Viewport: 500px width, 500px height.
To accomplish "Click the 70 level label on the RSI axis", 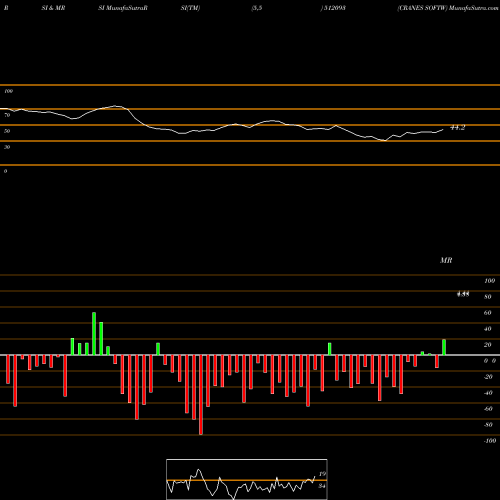I will click(7, 115).
